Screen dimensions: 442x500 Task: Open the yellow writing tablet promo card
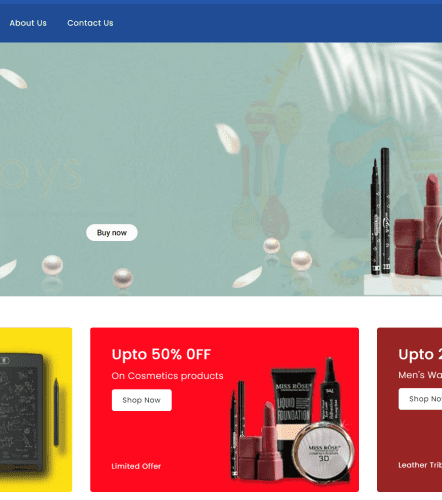point(36,410)
